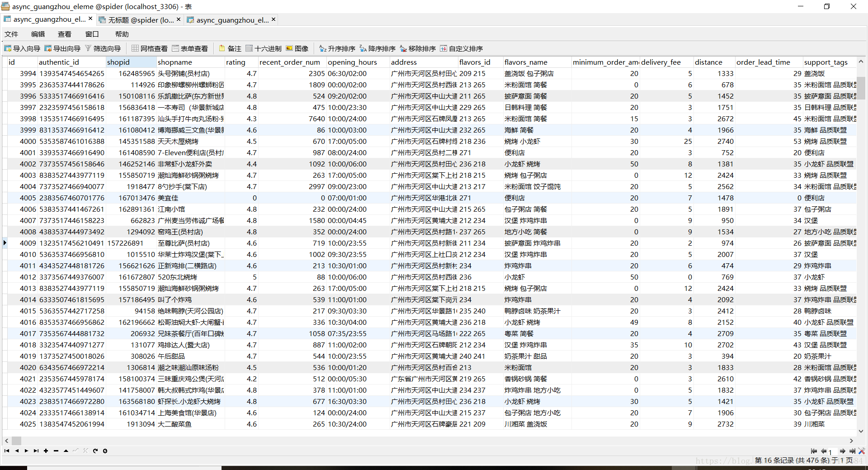
Task: Open 自定义排序 custom sort
Action: click(x=462, y=48)
